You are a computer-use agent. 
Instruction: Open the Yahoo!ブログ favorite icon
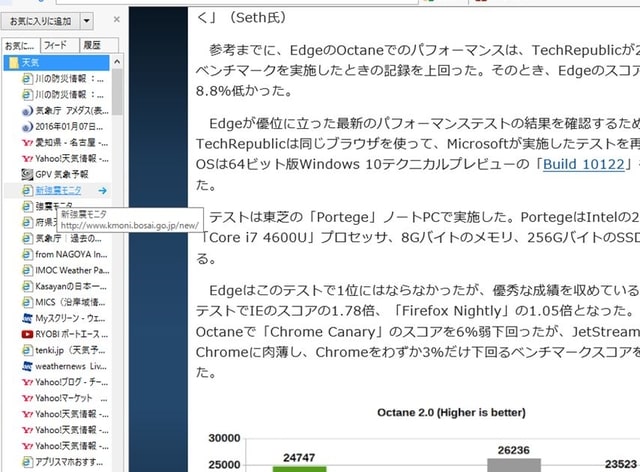point(27,382)
